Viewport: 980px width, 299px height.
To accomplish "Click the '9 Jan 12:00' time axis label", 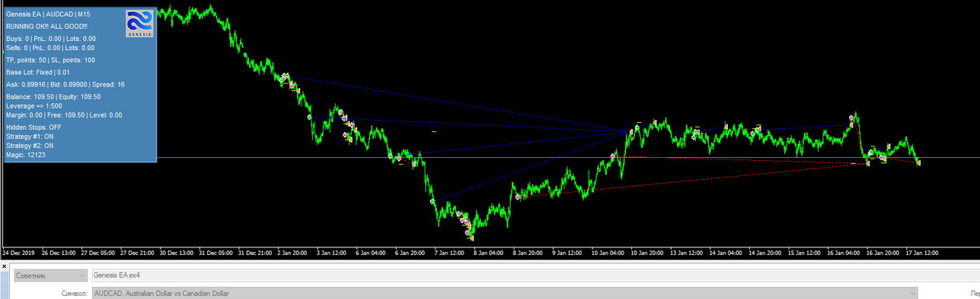I will [567, 253].
